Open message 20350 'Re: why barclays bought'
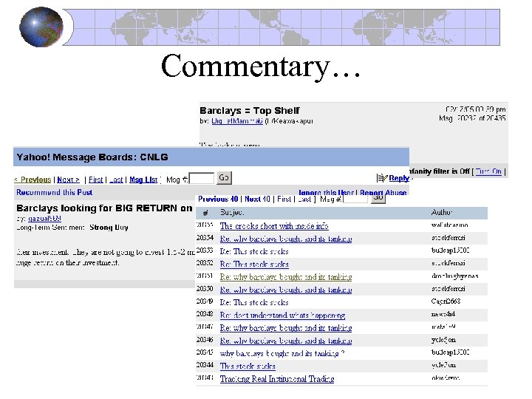Viewport: 532px width, 399px height. [x=286, y=290]
